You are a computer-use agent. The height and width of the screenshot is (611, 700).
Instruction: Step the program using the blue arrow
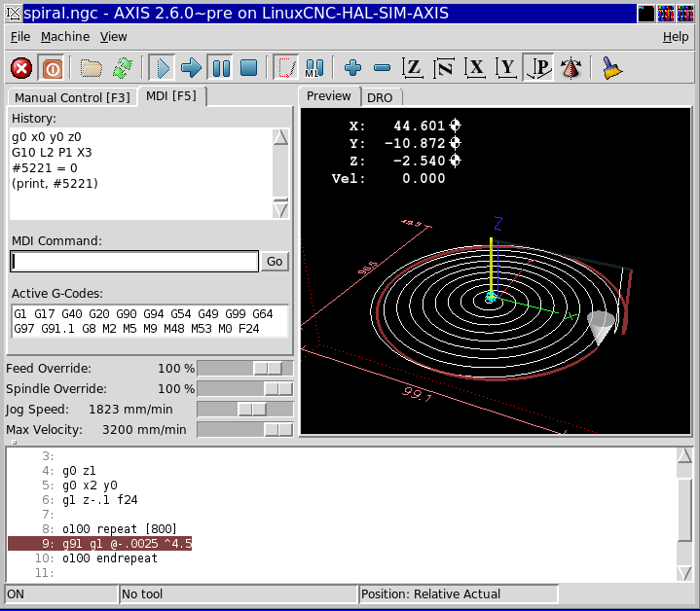191,69
